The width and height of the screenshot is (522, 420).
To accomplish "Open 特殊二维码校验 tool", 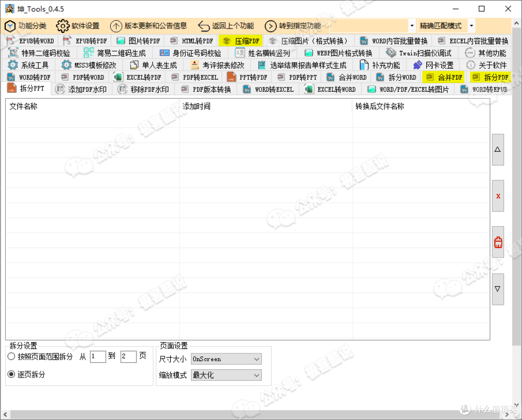I will [x=39, y=53].
